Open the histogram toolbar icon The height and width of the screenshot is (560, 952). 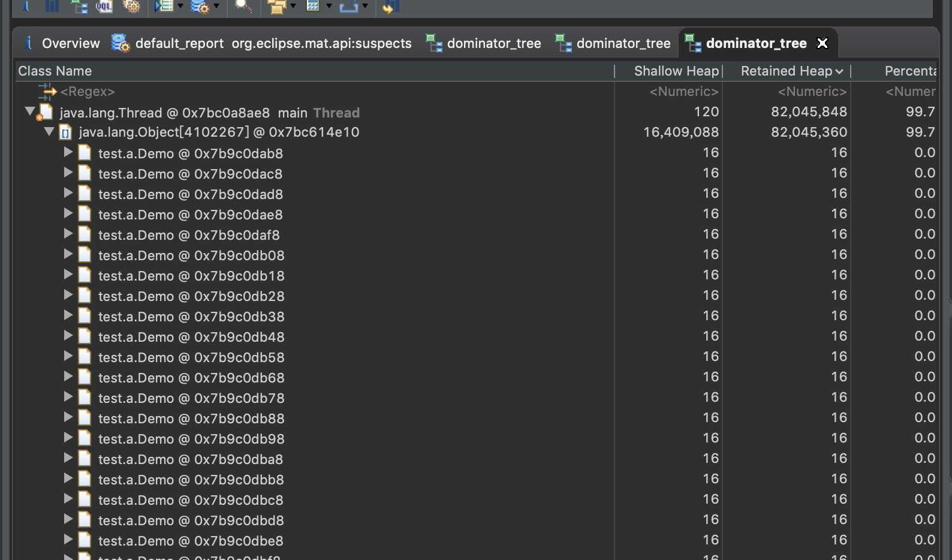click(52, 6)
